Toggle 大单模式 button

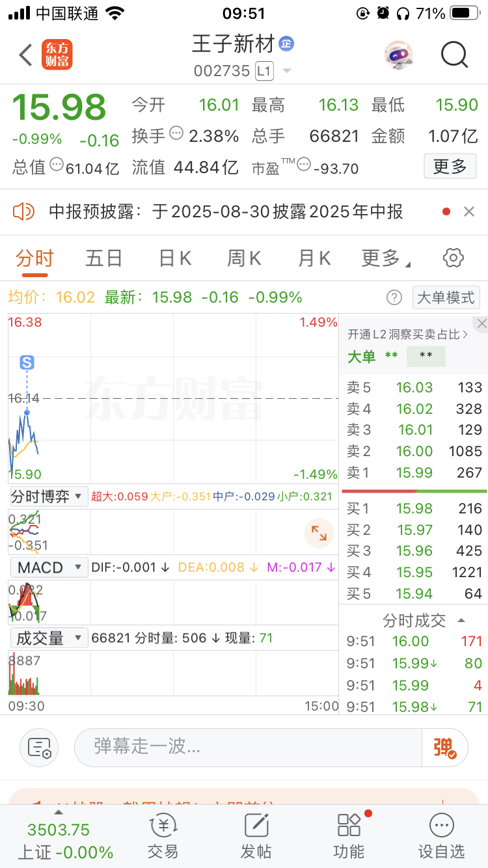coord(446,297)
